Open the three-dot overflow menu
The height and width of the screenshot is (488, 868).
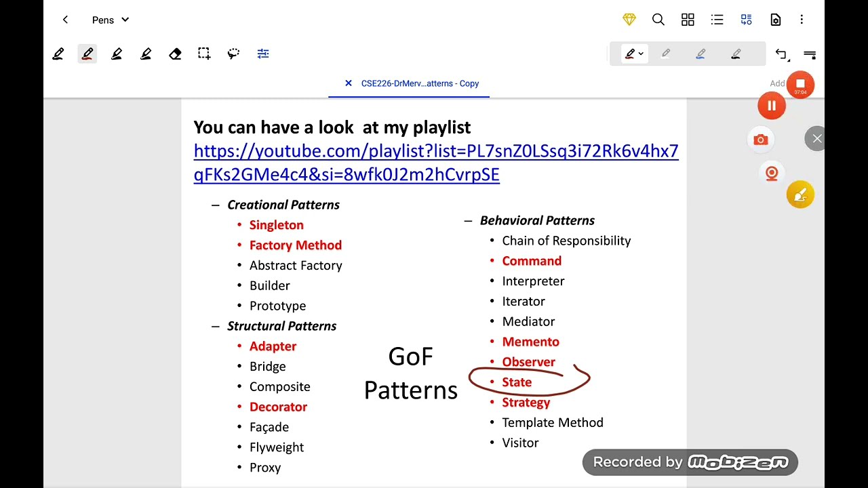[x=802, y=20]
